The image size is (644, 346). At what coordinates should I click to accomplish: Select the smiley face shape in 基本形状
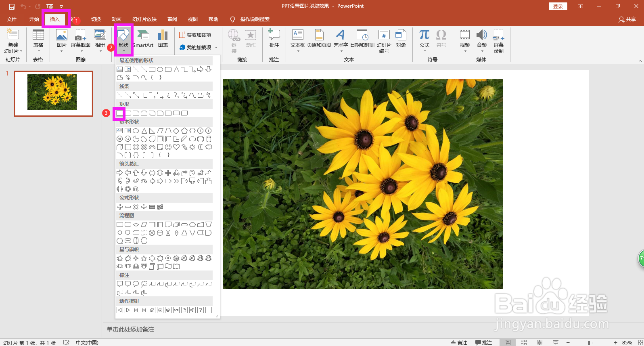click(x=168, y=147)
